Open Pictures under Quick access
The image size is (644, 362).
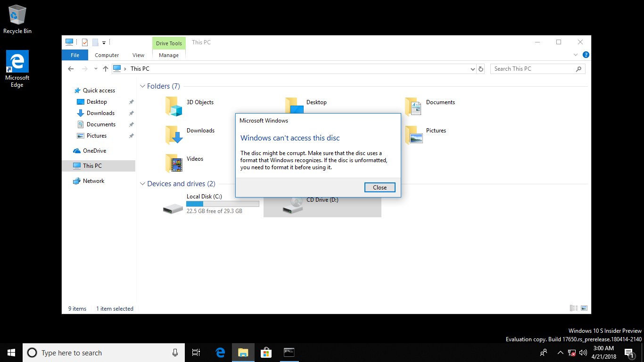pos(97,136)
